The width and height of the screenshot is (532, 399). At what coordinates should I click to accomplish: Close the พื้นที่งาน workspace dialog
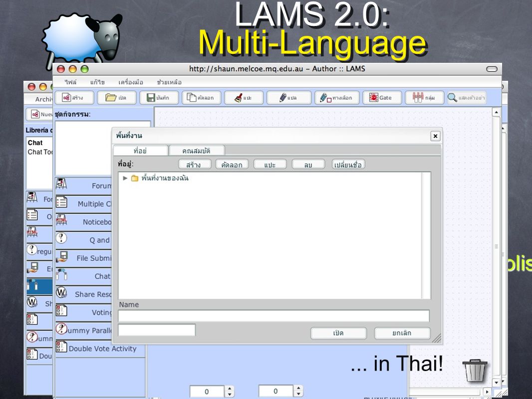point(435,136)
